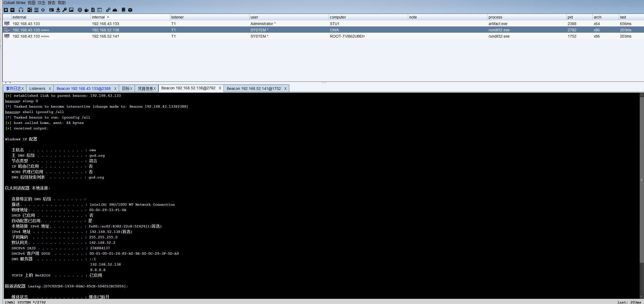This screenshot has height=304, width=644.
Task: Switch to the Listeners tab
Action: coord(37,89)
